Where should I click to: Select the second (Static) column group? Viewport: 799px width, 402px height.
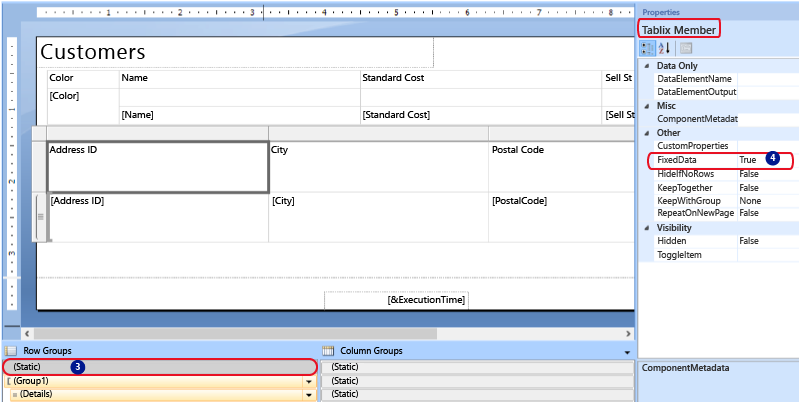[477, 381]
